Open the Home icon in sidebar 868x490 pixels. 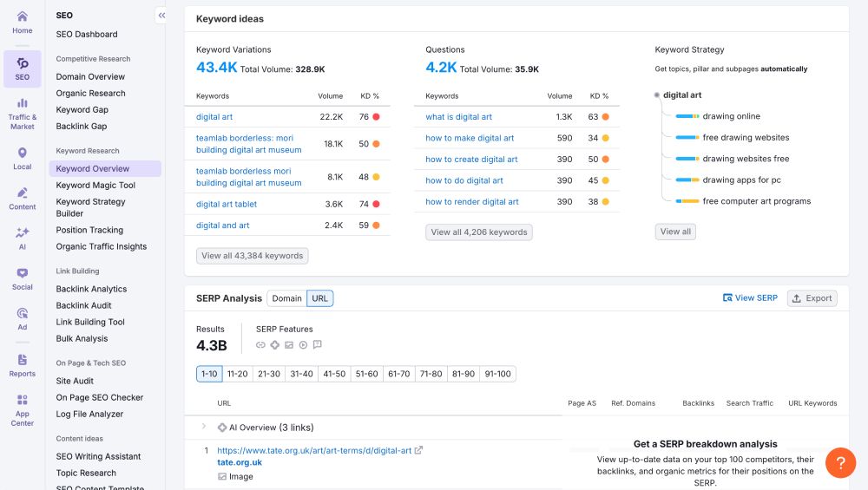click(23, 16)
